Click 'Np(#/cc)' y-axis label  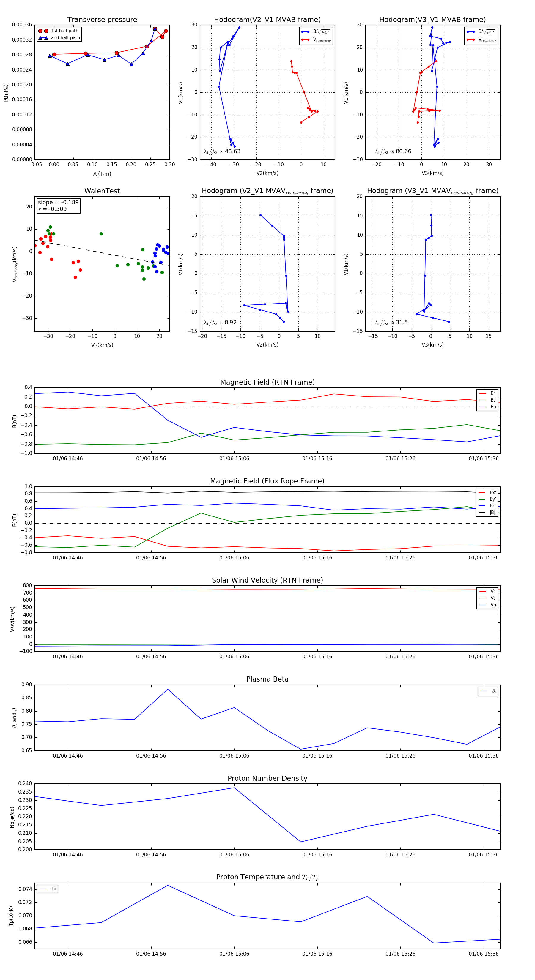(x=12, y=817)
